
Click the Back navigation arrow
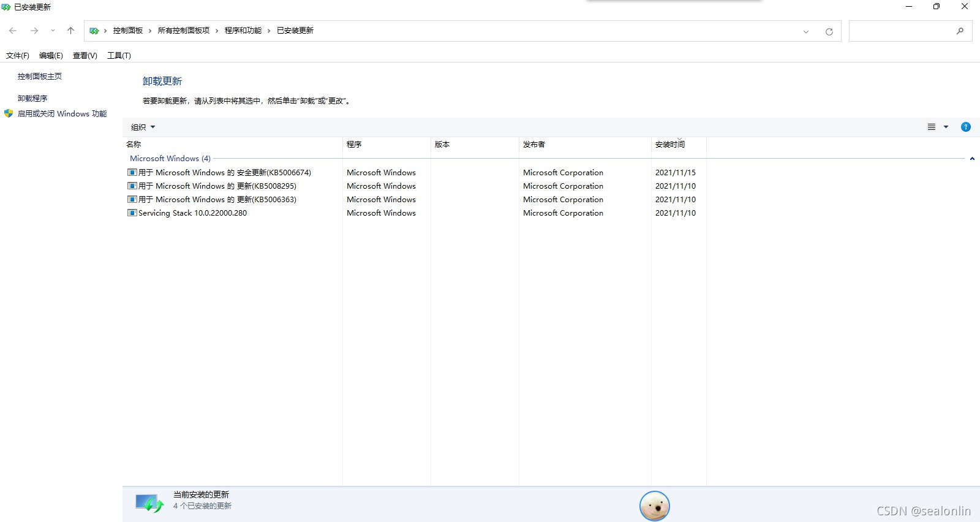click(x=13, y=31)
